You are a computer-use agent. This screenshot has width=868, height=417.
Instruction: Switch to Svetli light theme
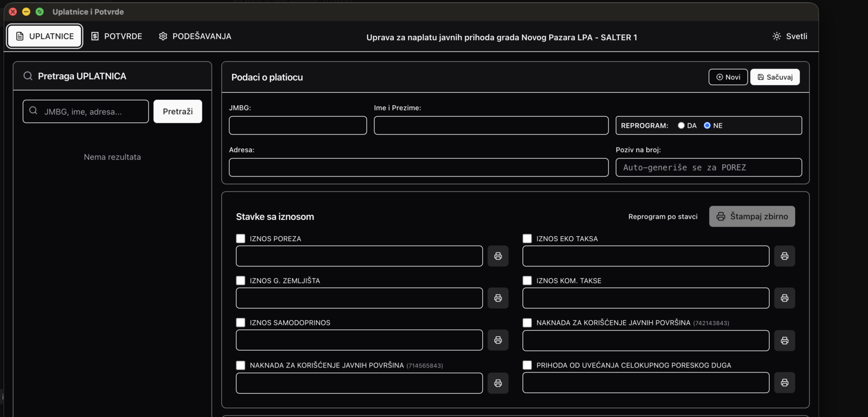(x=790, y=36)
